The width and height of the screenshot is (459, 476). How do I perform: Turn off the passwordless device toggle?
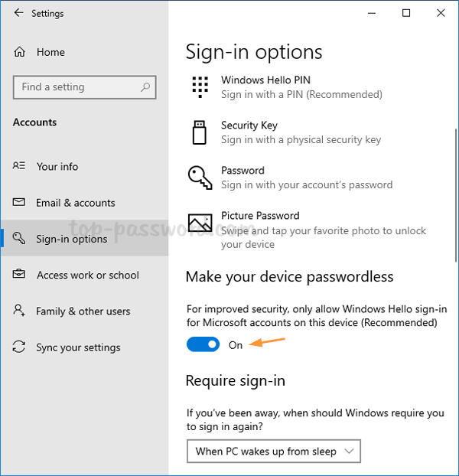tap(203, 344)
